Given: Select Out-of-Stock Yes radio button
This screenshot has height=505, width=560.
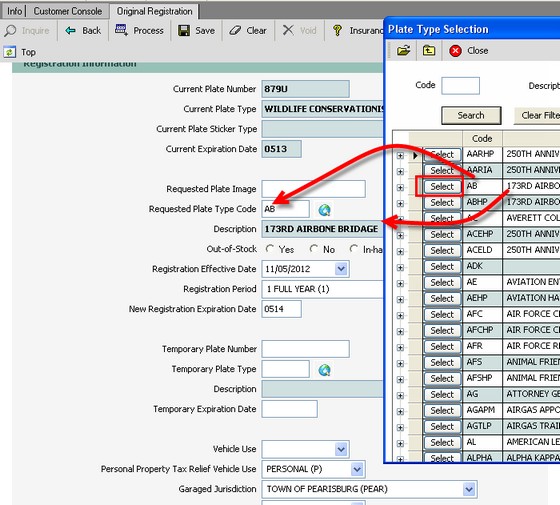Looking at the screenshot, I should click(x=270, y=249).
